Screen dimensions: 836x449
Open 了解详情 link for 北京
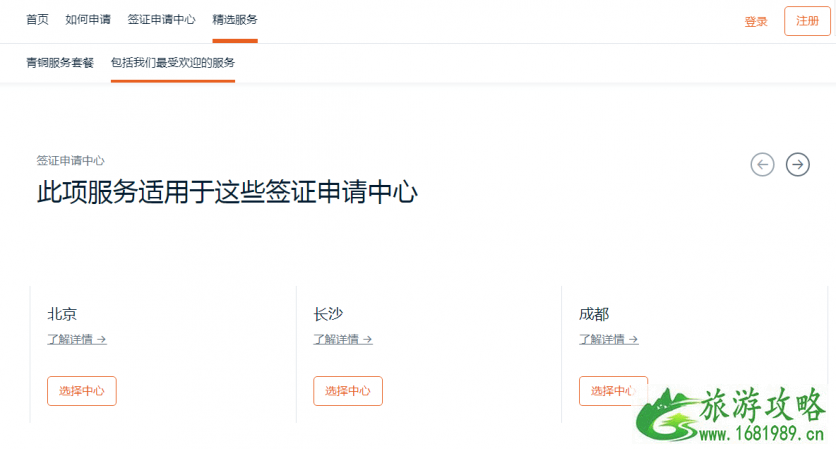click(77, 339)
